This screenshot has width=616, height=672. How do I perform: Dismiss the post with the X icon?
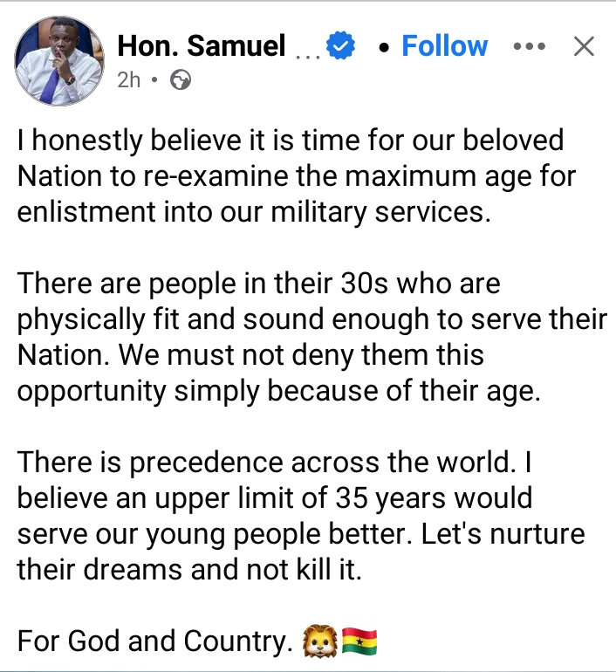click(583, 45)
